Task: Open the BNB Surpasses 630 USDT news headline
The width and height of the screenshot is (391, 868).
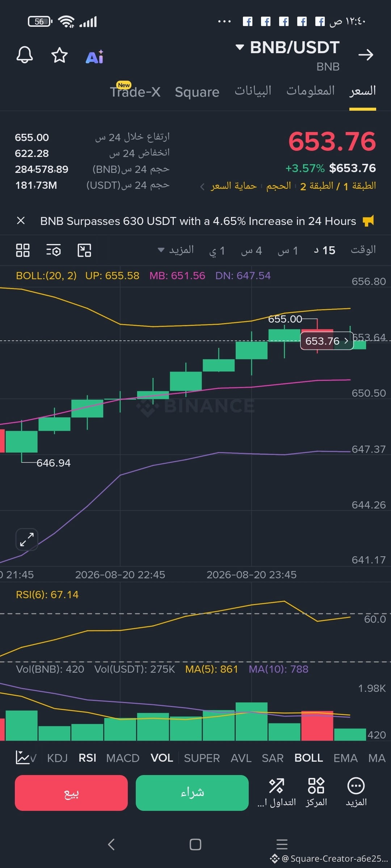Action: coord(198,221)
